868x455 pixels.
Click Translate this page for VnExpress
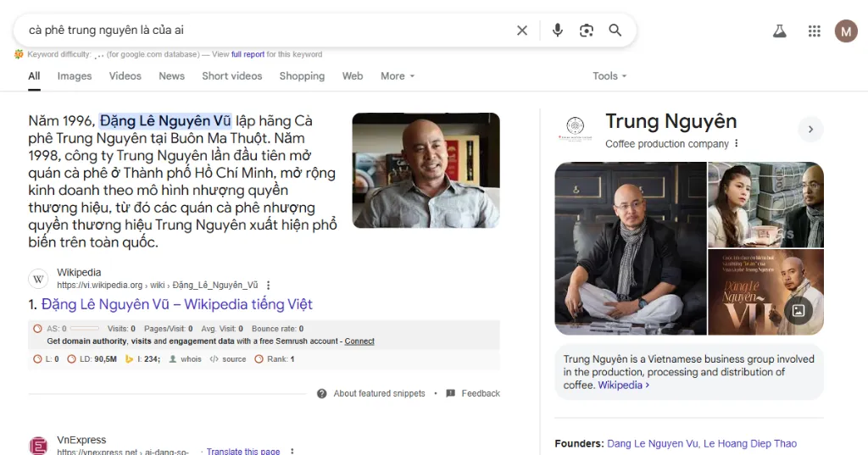click(243, 451)
